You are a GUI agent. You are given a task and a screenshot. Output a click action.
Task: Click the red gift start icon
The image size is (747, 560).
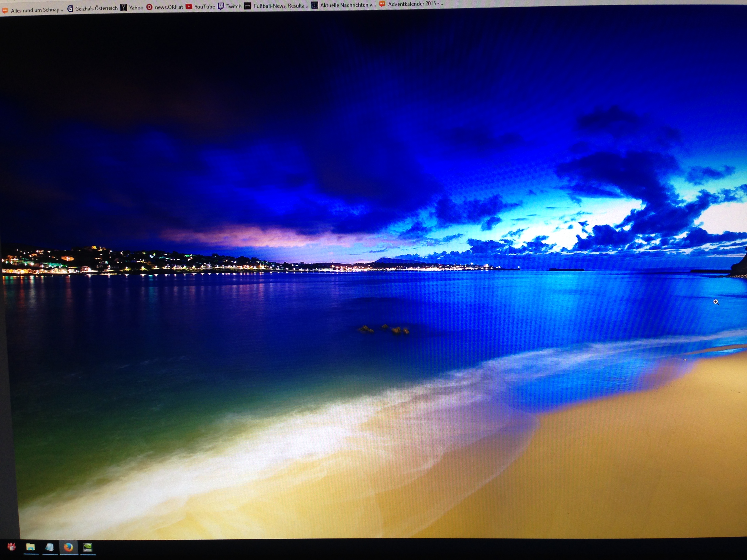click(11, 547)
